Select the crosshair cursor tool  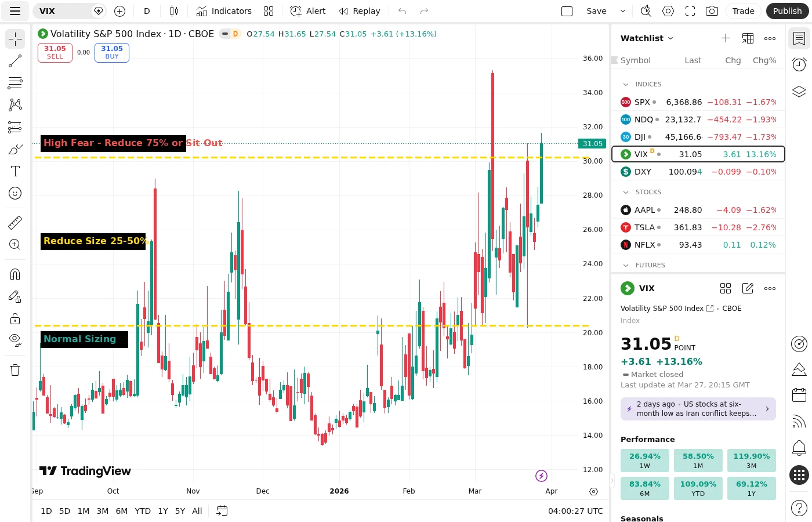[15, 39]
